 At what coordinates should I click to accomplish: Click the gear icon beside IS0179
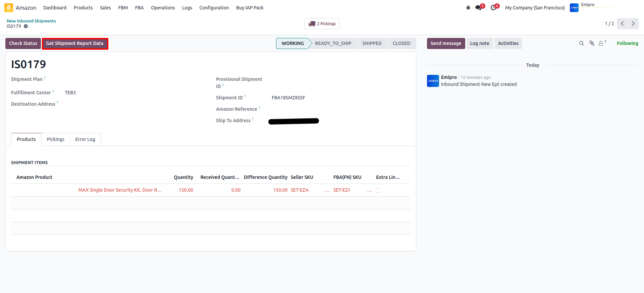coord(26,26)
